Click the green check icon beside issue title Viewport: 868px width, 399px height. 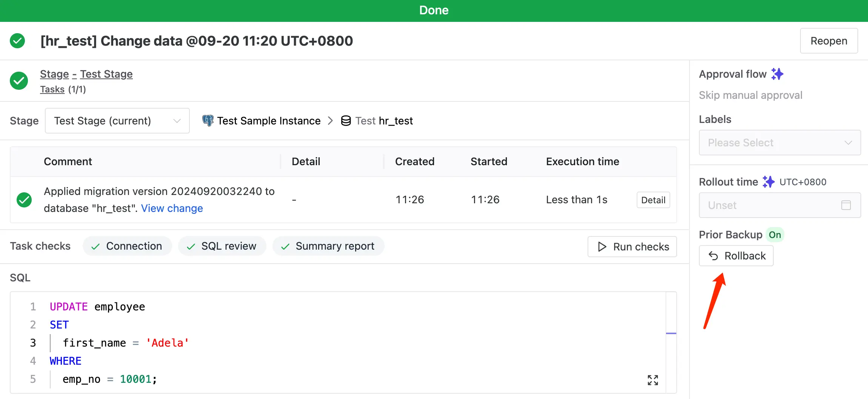pos(17,41)
